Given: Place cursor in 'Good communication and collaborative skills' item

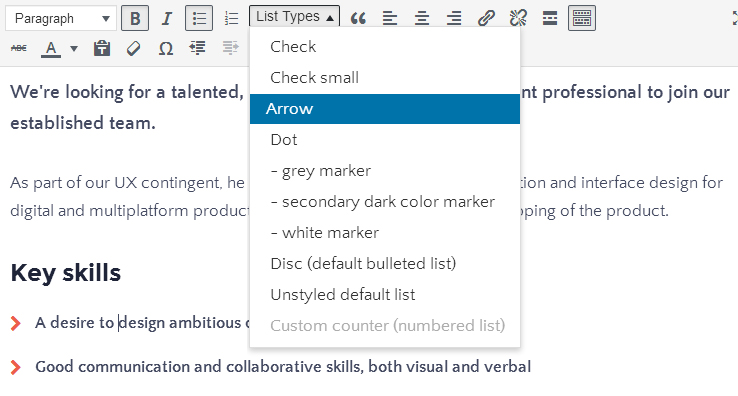Looking at the screenshot, I should tap(283, 367).
